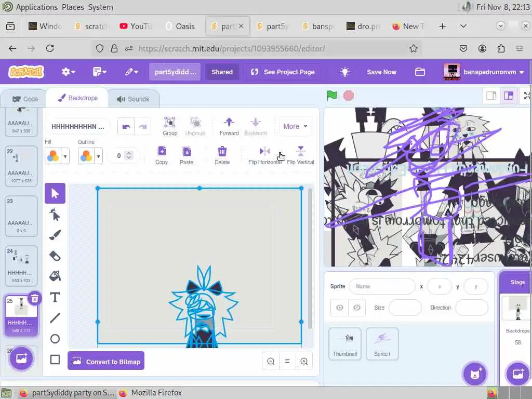Switch to the Sounds tab

(x=133, y=99)
